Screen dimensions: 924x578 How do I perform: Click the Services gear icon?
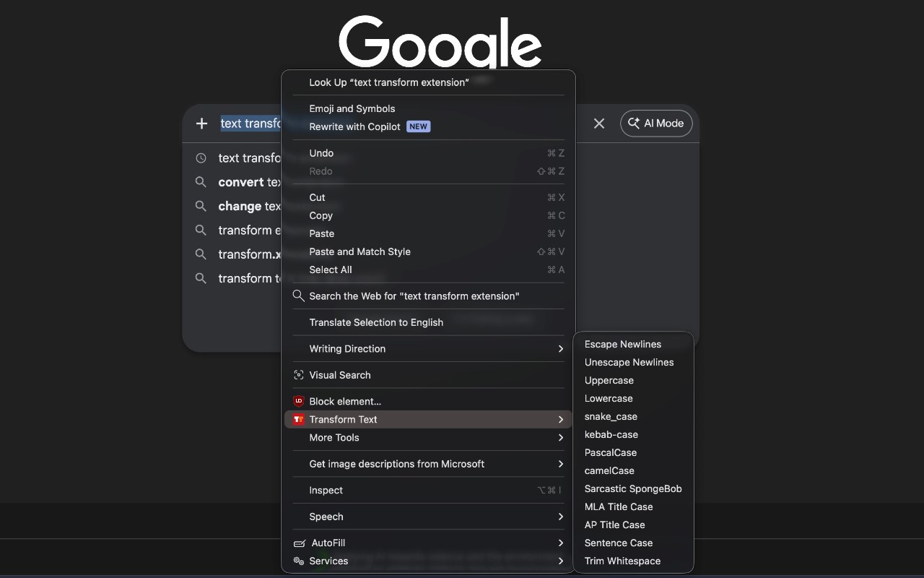point(299,561)
